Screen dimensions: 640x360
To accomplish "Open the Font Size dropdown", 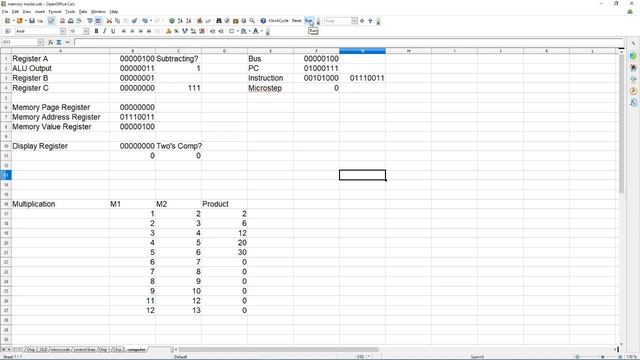I will [86, 31].
